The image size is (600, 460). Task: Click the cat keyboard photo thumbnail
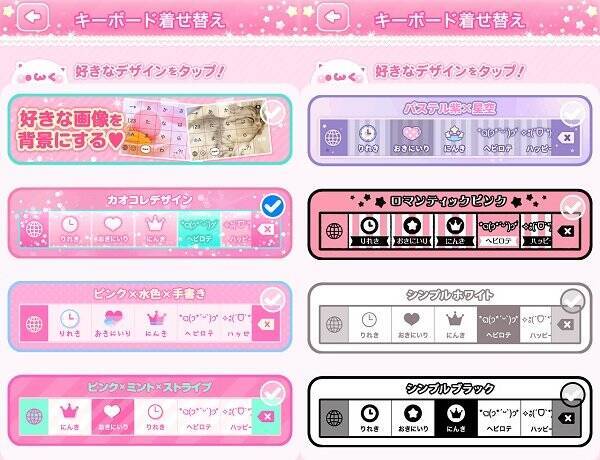pos(226,128)
